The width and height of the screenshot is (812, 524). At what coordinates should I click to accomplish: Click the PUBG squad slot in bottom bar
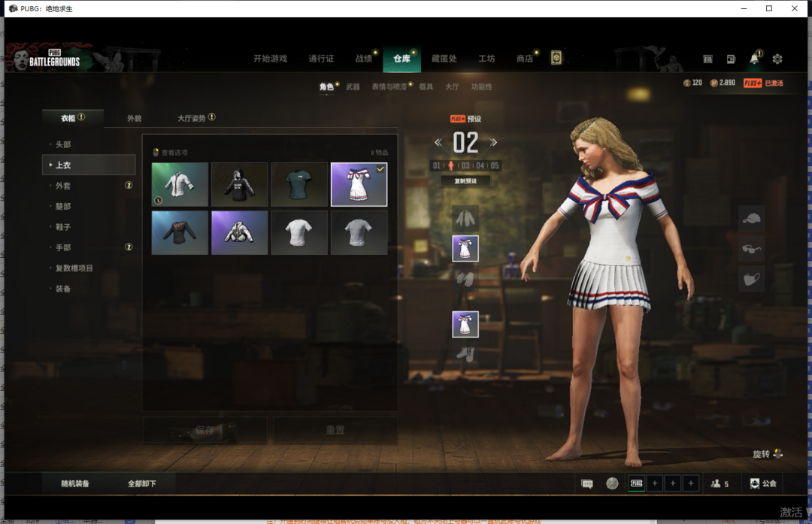point(637,483)
